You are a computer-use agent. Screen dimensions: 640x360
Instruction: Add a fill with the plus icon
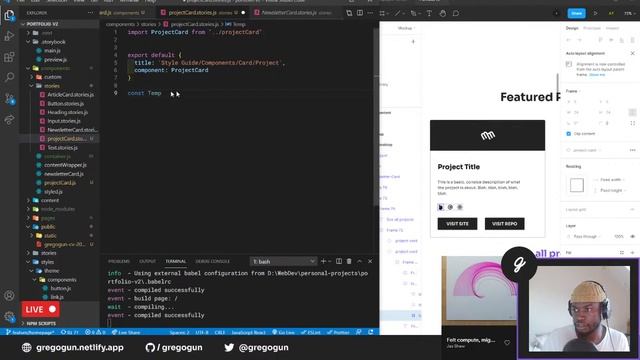point(632,253)
